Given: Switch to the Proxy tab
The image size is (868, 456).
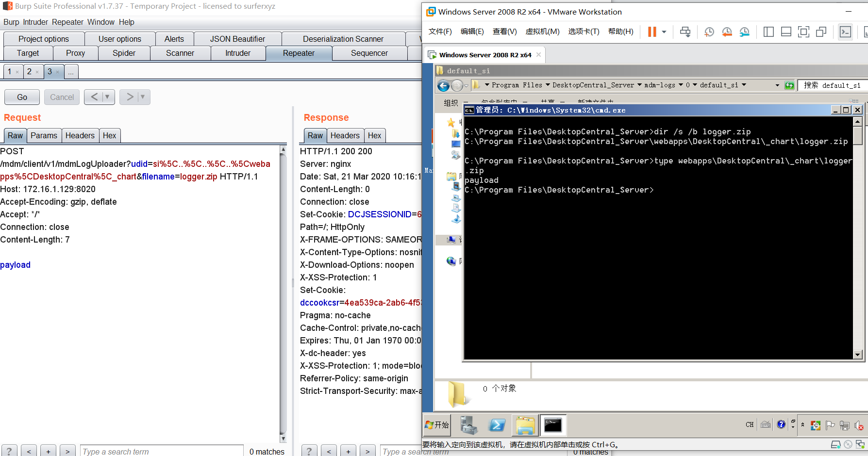Looking at the screenshot, I should tap(75, 53).
